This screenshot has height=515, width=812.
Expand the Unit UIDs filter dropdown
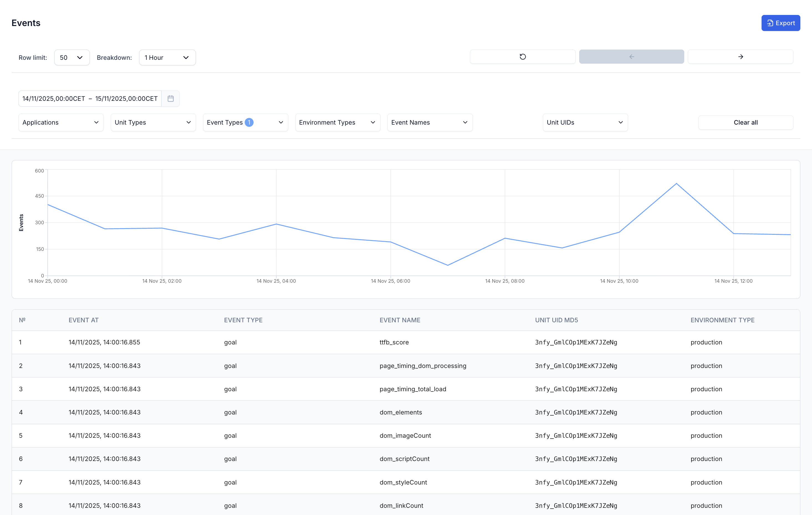585,123
